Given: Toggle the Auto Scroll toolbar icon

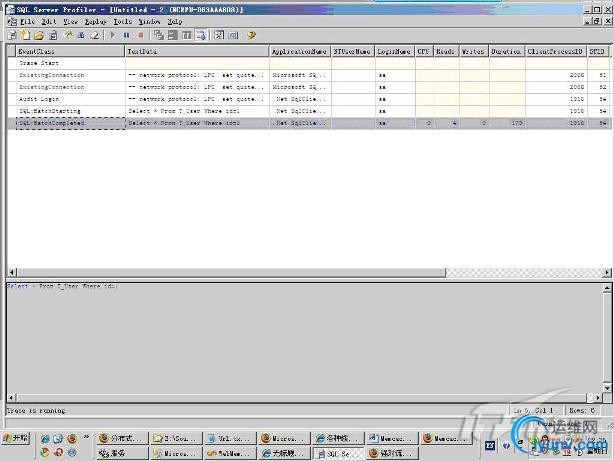Looking at the screenshot, I should [201, 35].
